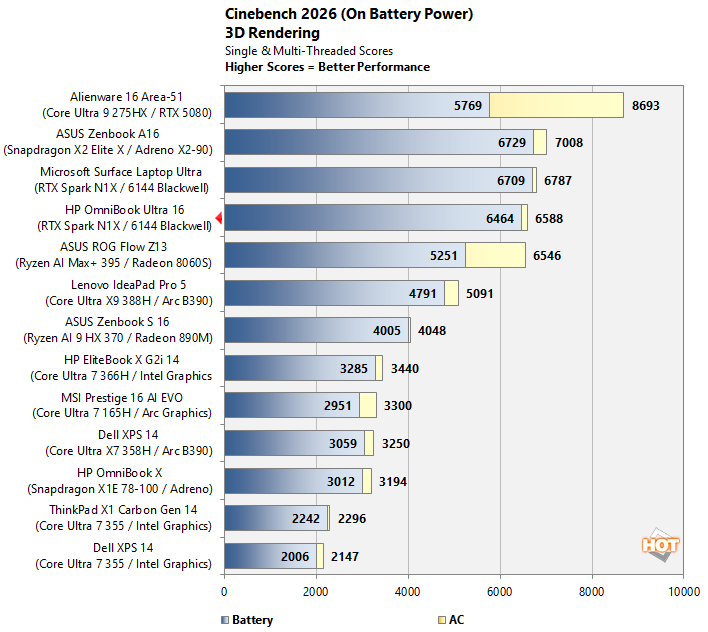The image size is (708, 632).
Task: Click the Cinebench 2026 chart title
Action: (x=349, y=14)
